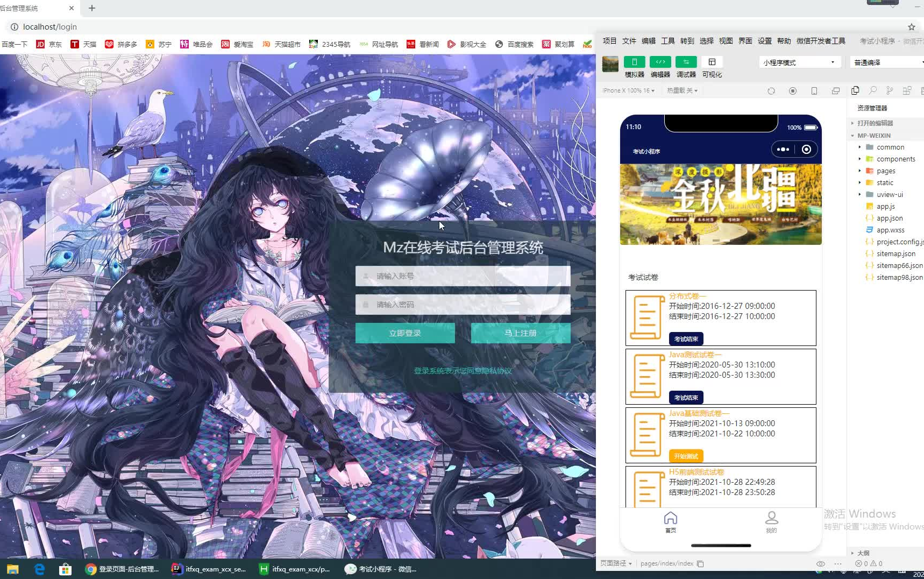
Task: Open the 微信开发者工具 menu
Action: click(821, 41)
